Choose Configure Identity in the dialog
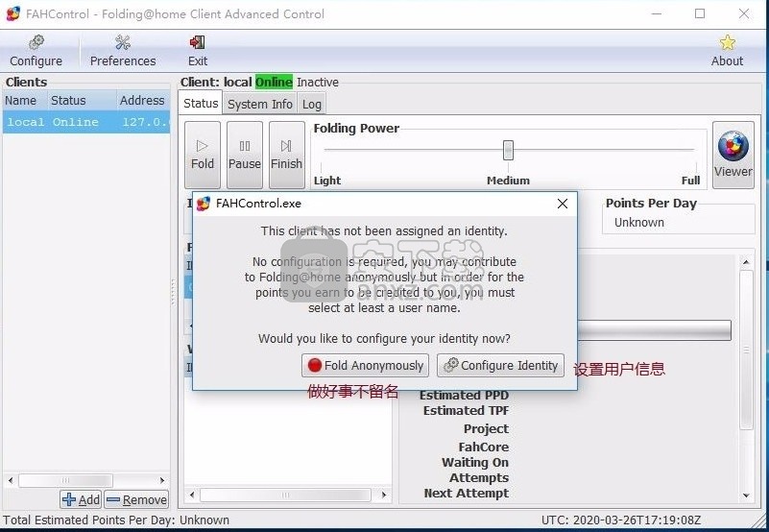The width and height of the screenshot is (769, 532). click(x=500, y=365)
